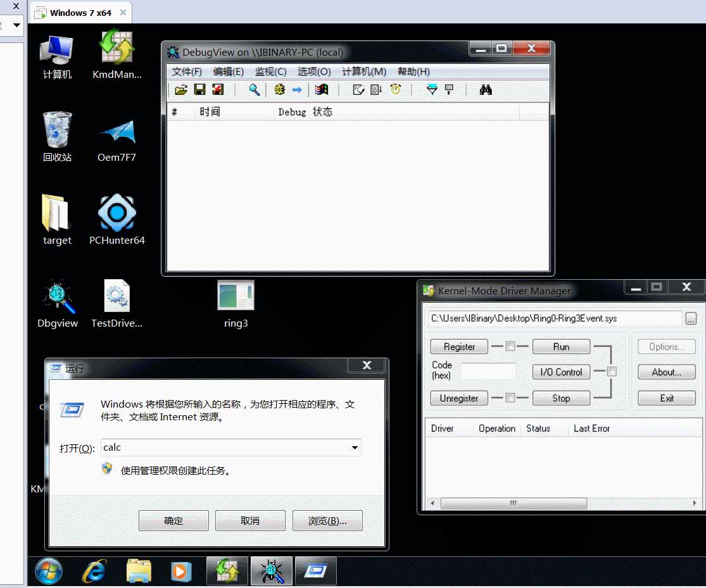Open the 帮助(H) menu in DebugView
This screenshot has width=706, height=588.
pos(413,72)
